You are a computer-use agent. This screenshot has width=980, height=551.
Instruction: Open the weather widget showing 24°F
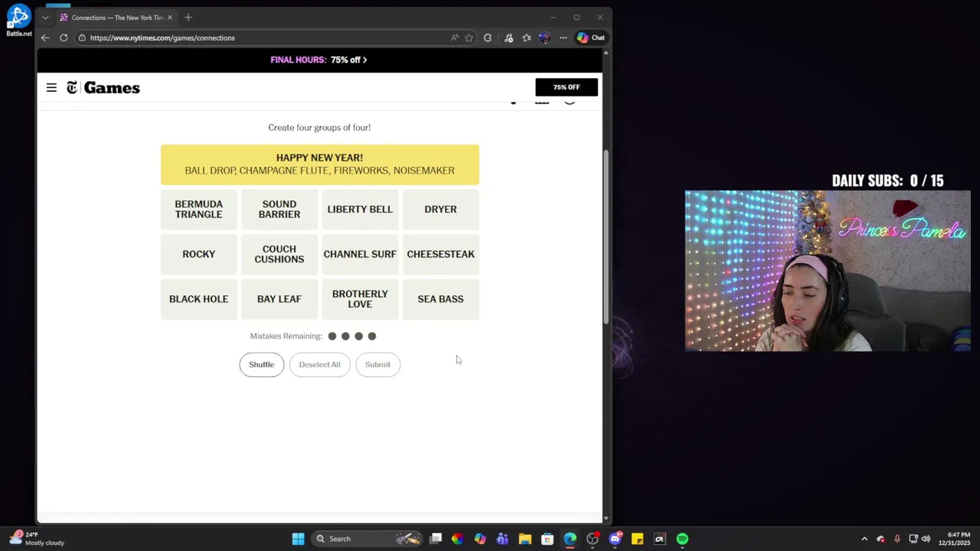(x=37, y=539)
